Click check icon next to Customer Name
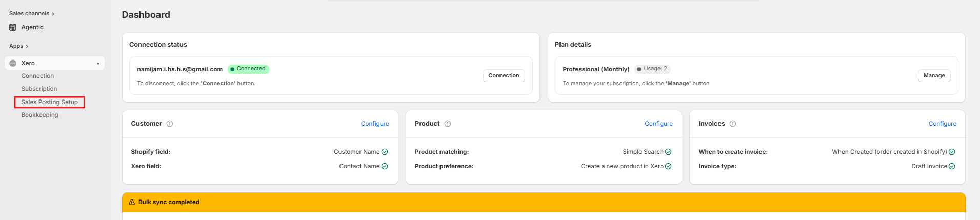Viewport: 980px width, 220px height. (x=385, y=152)
